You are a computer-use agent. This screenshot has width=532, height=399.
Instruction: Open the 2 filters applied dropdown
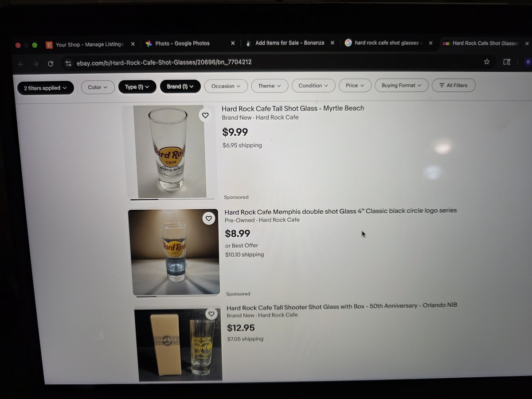pyautogui.click(x=46, y=88)
